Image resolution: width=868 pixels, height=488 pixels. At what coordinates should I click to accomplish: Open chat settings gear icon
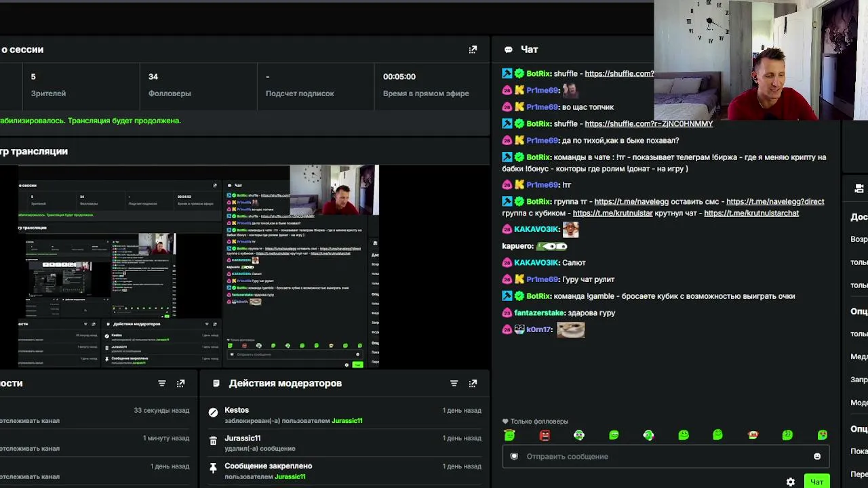click(790, 482)
